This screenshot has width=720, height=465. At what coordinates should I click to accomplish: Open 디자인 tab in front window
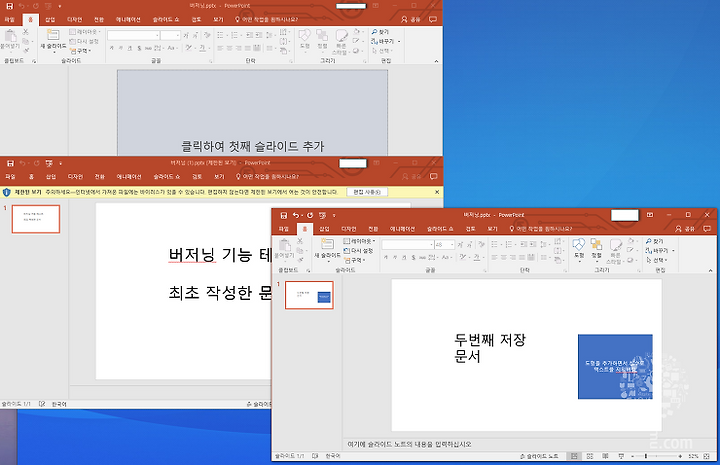349,229
